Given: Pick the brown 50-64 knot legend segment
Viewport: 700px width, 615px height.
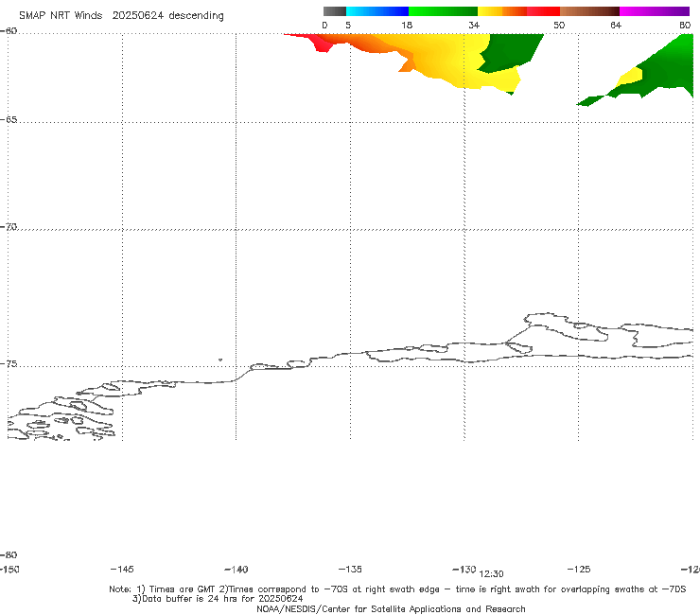Looking at the screenshot, I should pyautogui.click(x=589, y=11).
